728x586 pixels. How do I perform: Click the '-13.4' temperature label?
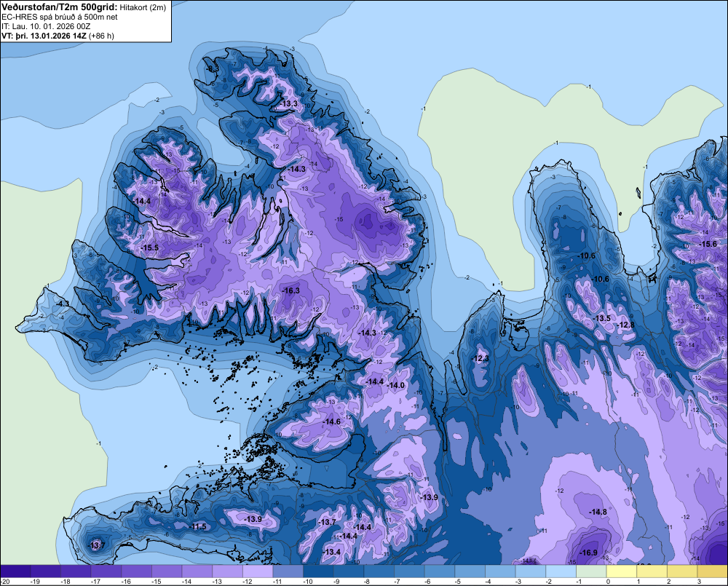(331, 552)
